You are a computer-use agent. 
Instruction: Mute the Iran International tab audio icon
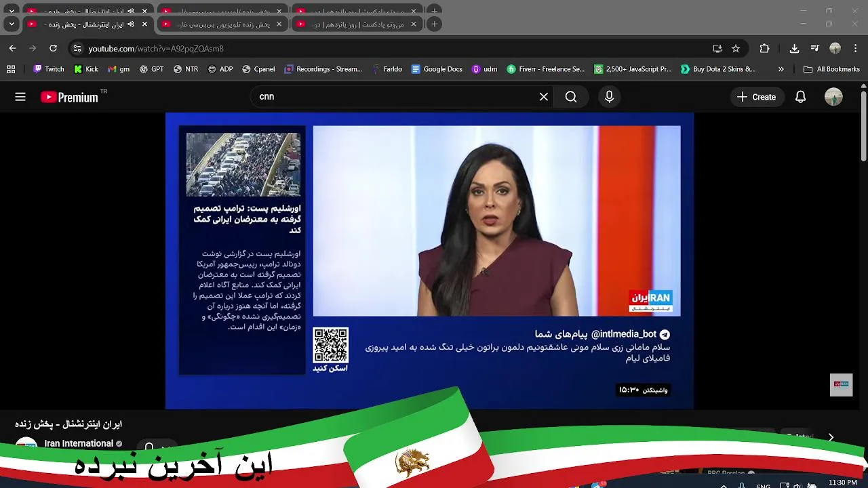point(131,24)
